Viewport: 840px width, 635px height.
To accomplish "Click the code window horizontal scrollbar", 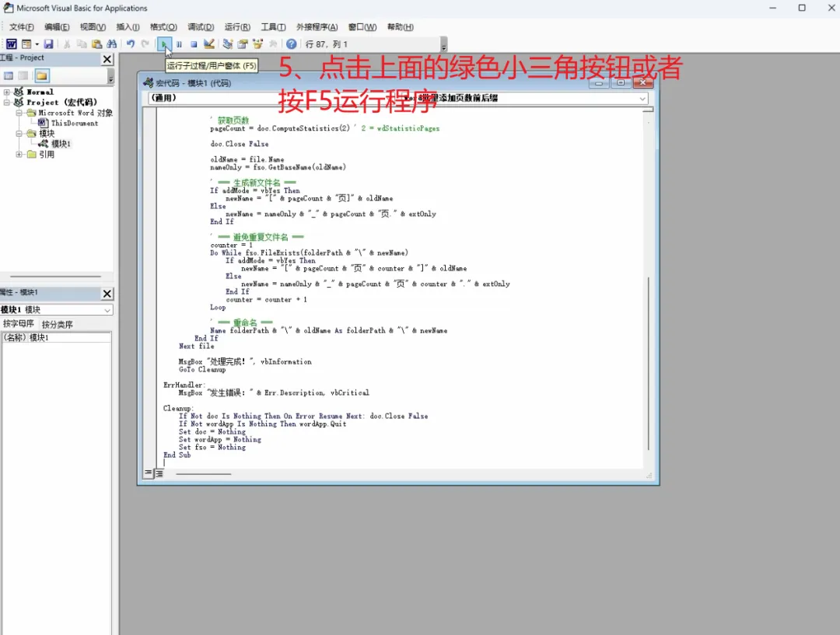I will pyautogui.click(x=204, y=474).
